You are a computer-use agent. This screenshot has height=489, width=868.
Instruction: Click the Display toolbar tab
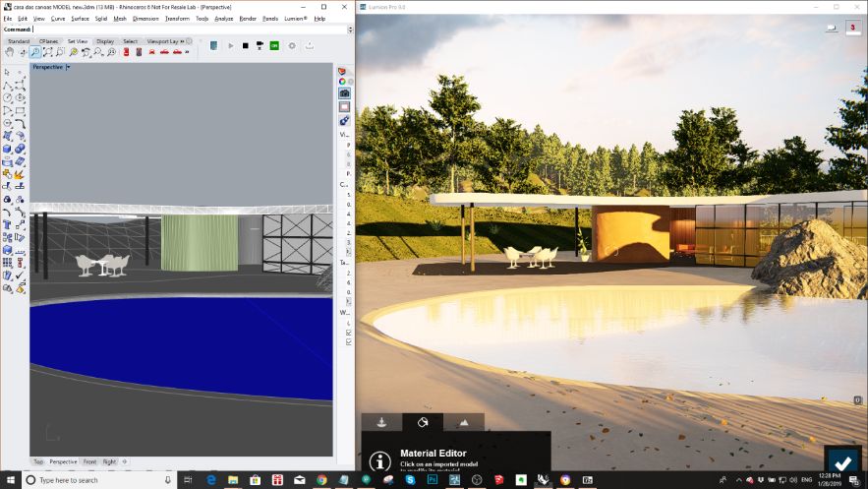click(x=105, y=41)
